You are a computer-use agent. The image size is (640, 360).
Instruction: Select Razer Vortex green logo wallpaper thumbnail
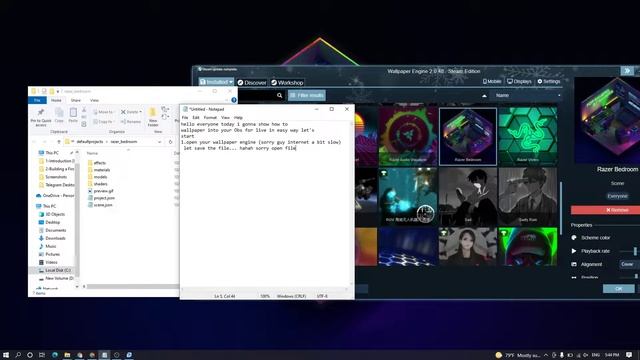528,136
